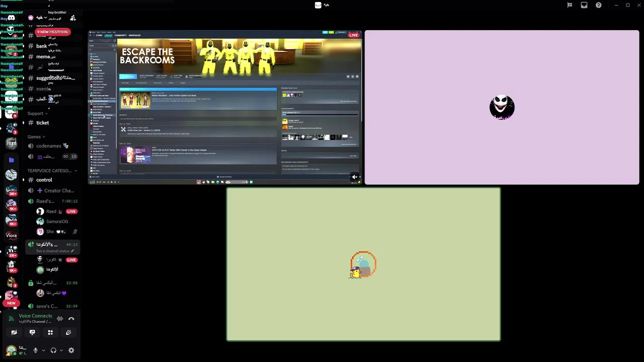
Task: Watch Raed's stream via LIVE badge
Action: [x=71, y=212]
